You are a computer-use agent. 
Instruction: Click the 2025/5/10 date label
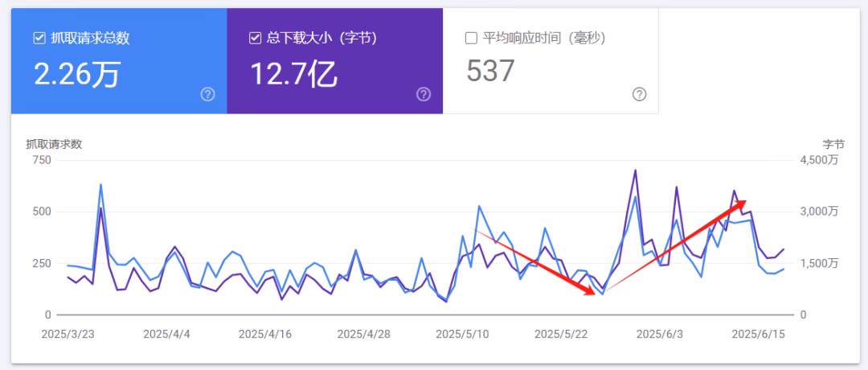[461, 333]
